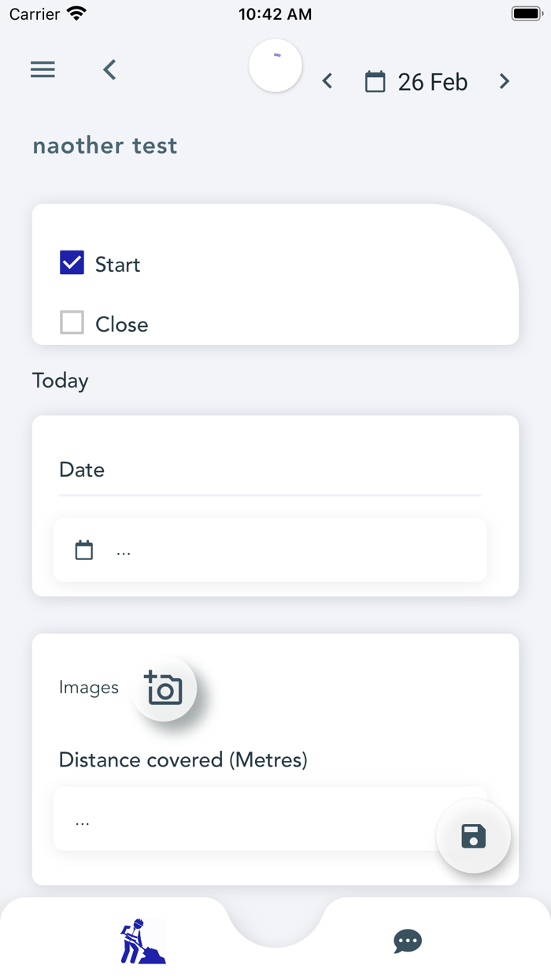Open the calendar icon inside the Date field

tap(83, 550)
